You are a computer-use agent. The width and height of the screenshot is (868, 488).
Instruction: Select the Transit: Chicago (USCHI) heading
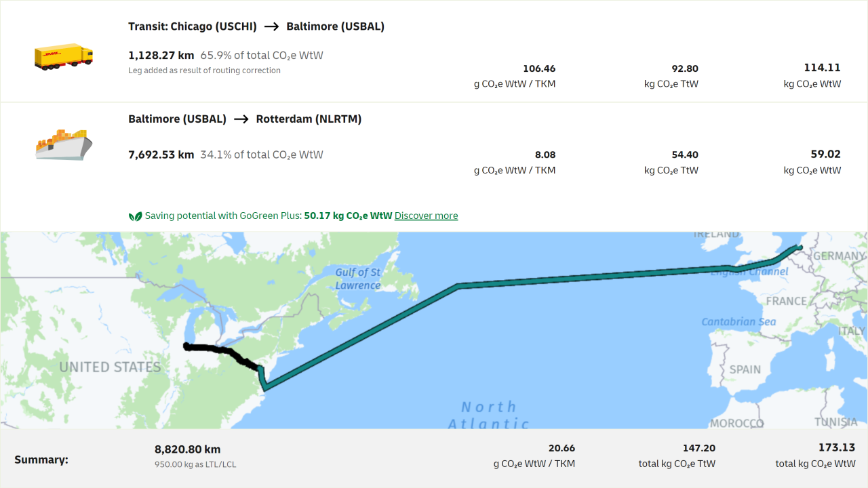point(192,26)
